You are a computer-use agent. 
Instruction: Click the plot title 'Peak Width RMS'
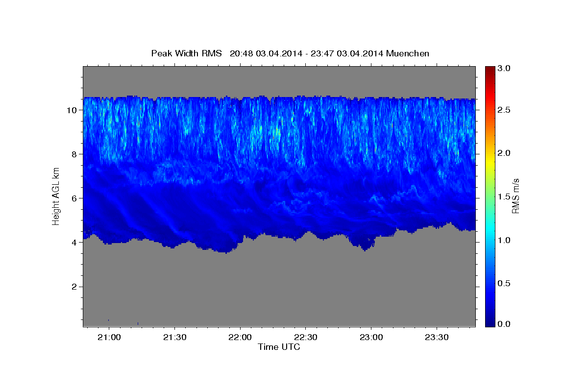pyautogui.click(x=186, y=53)
